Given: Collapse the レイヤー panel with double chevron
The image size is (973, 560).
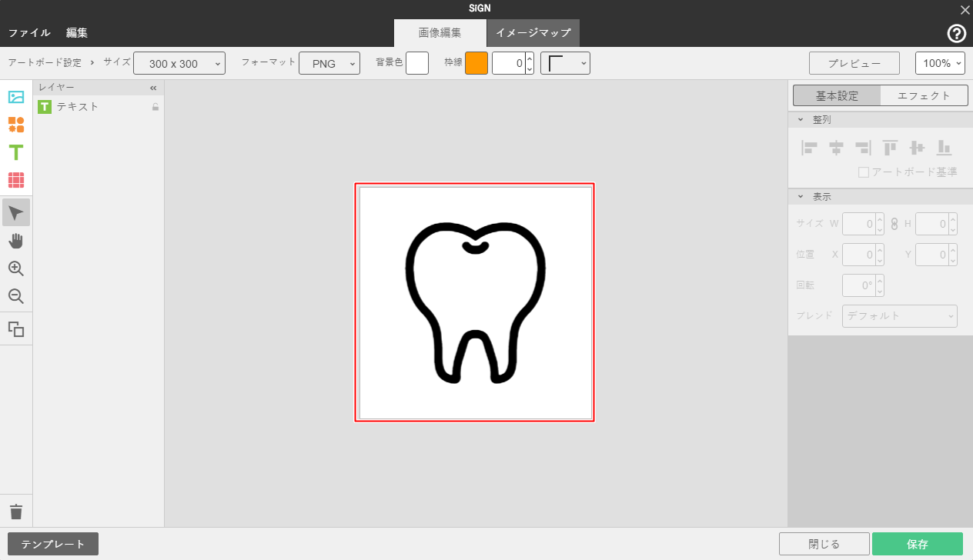Looking at the screenshot, I should [153, 88].
